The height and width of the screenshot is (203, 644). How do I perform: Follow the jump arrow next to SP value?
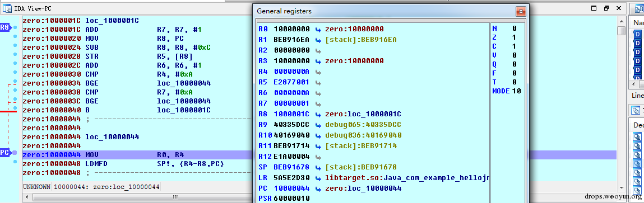(x=318, y=167)
